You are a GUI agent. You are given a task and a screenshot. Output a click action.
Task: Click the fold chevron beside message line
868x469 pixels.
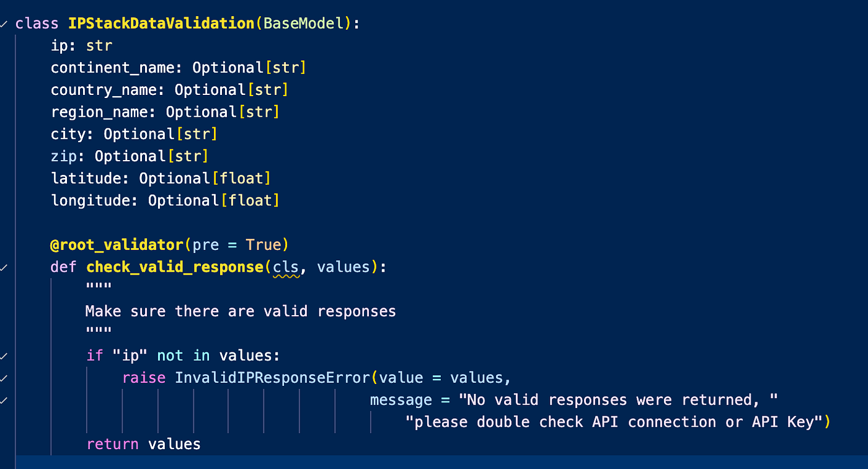(4, 400)
